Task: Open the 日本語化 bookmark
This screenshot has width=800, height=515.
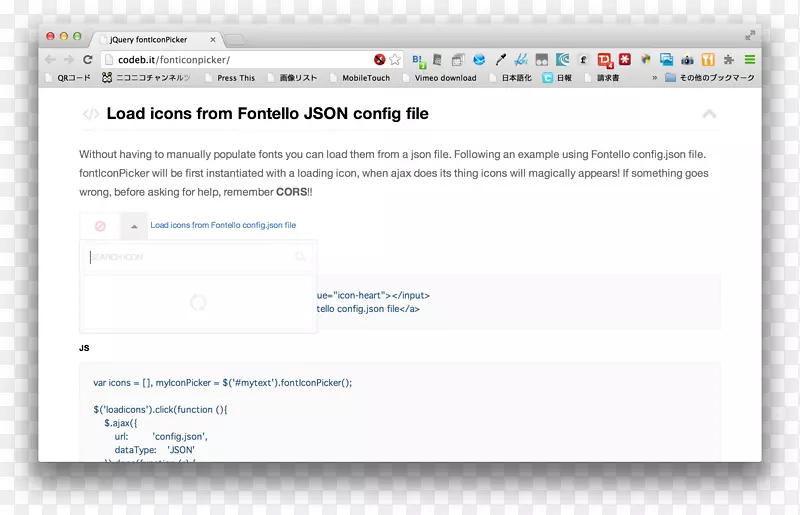Action: click(510, 78)
